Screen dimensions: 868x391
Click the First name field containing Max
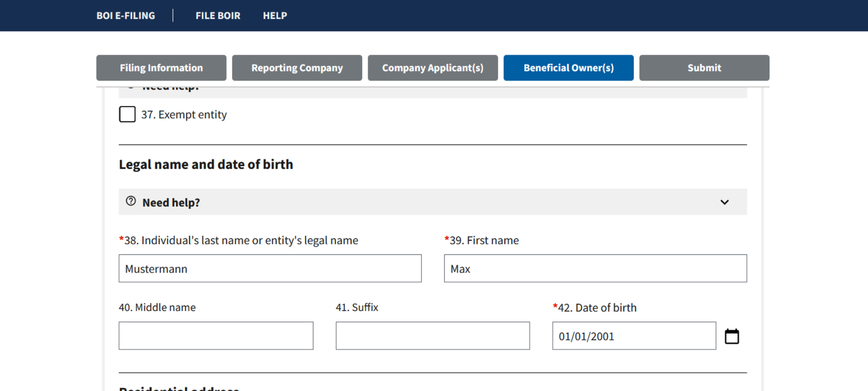(x=595, y=269)
